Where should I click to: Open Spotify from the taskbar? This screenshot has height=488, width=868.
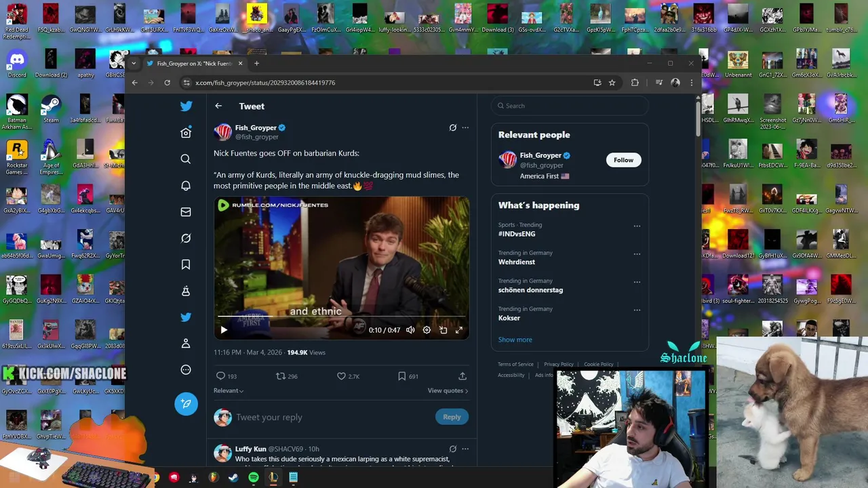tap(253, 478)
